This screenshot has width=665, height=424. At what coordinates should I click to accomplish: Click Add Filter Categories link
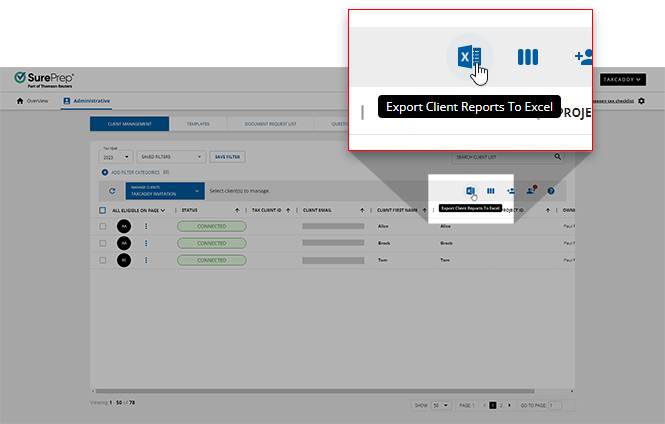[x=135, y=173]
